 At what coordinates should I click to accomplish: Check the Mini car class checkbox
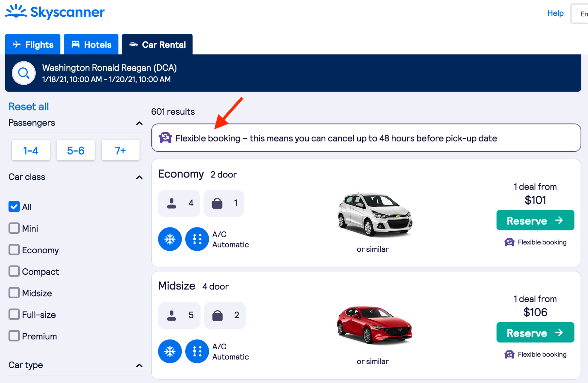pos(14,228)
